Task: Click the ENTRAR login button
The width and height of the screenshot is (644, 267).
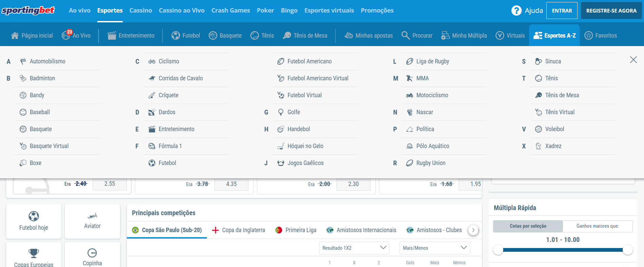Action: click(x=562, y=11)
